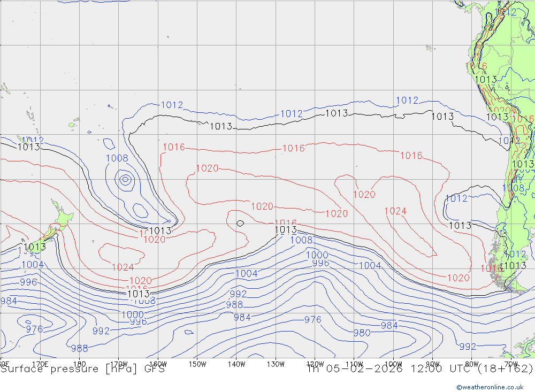Screen dimensions: 535x392
Task: Click the 1024 high label nearest Chile
Action: pyautogui.click(x=395, y=211)
